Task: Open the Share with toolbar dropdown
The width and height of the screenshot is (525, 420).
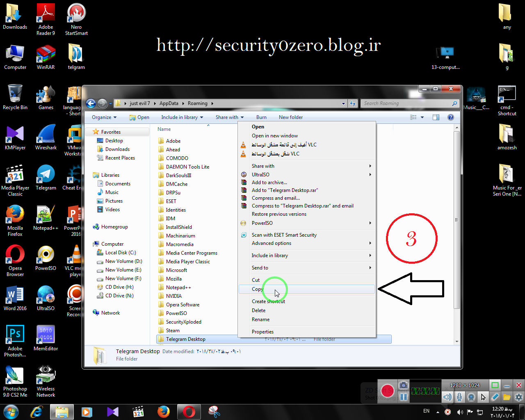Action: [230, 117]
